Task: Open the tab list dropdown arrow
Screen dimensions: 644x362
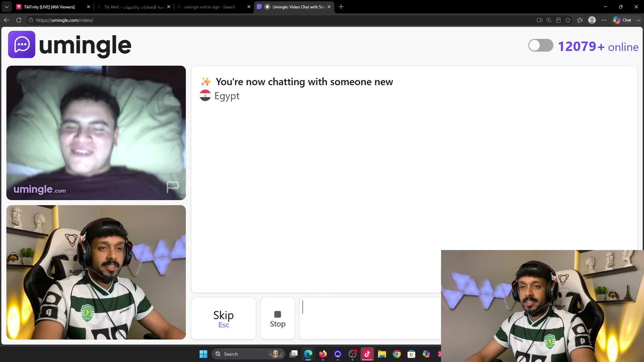Action: coord(7,7)
